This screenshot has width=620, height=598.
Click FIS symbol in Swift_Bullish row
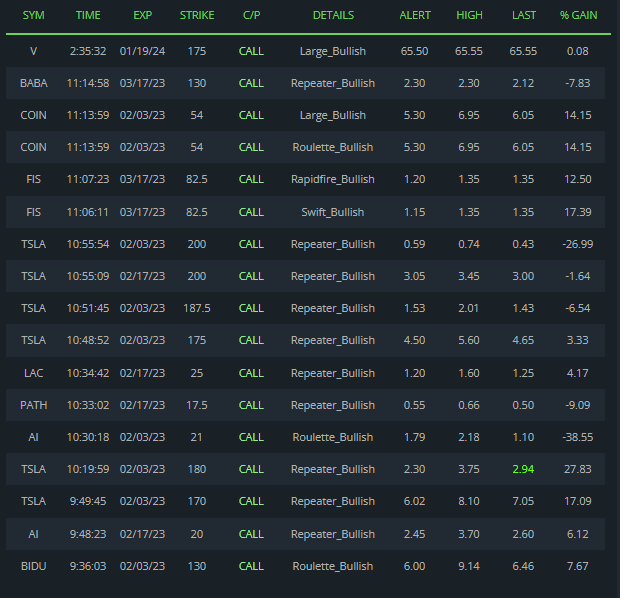coord(33,212)
